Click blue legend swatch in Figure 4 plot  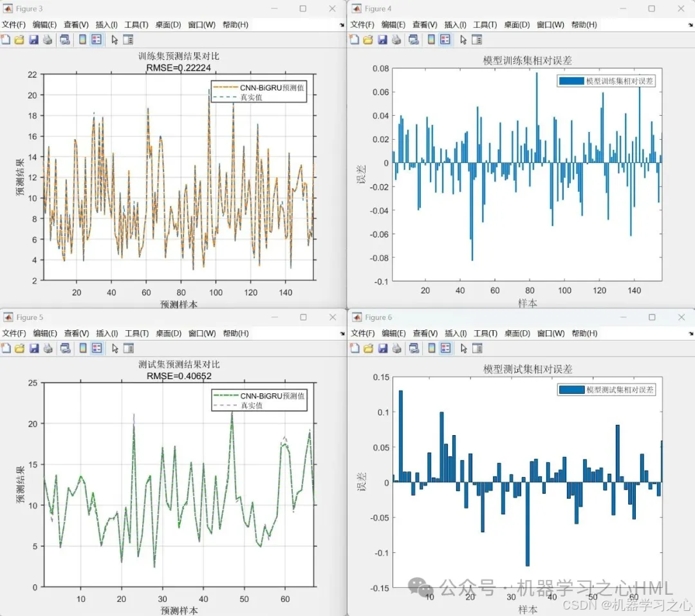572,81
